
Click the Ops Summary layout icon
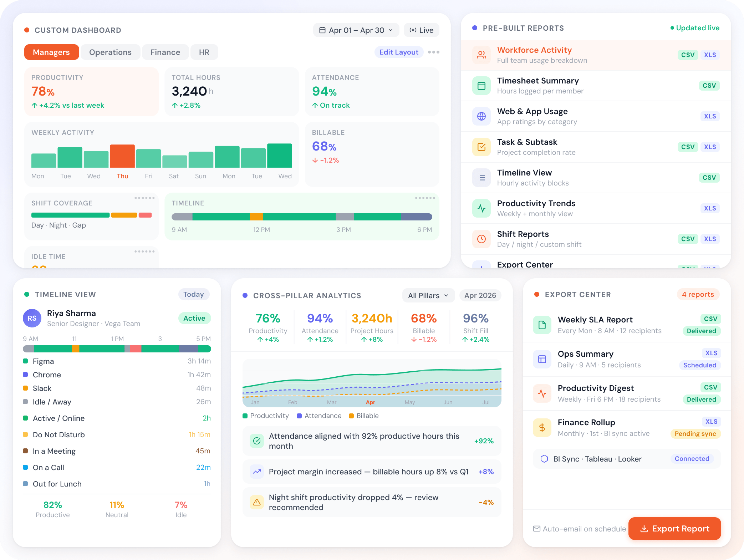(x=542, y=359)
